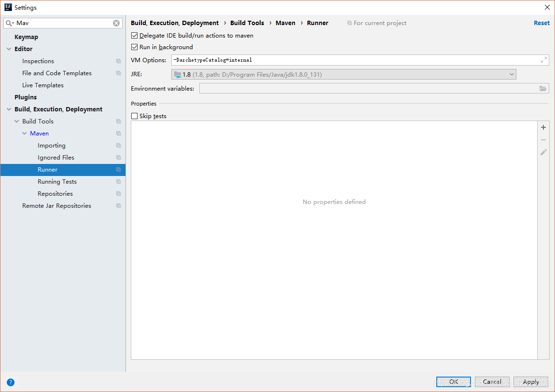Screen dimensions: 555x392
Task: Open Plugins settings page
Action: click(x=26, y=97)
